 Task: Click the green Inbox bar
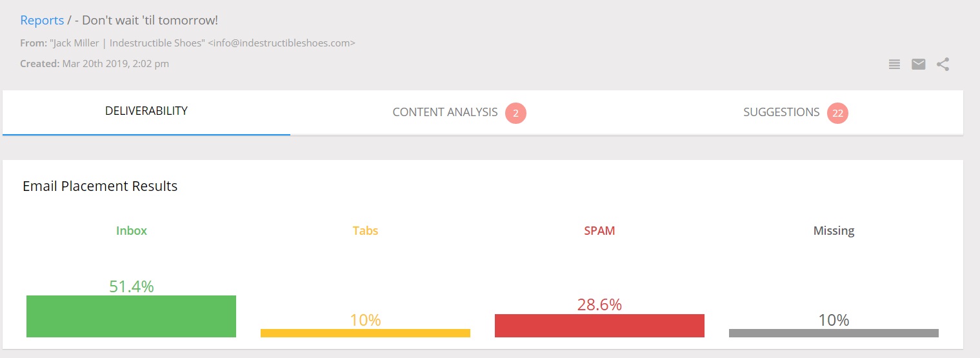click(x=131, y=316)
